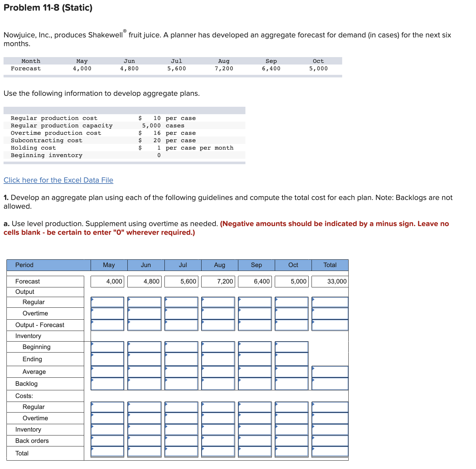This screenshot has height=469, width=476.
Task: Select the Regular cost cell for Jul
Action: (x=181, y=407)
